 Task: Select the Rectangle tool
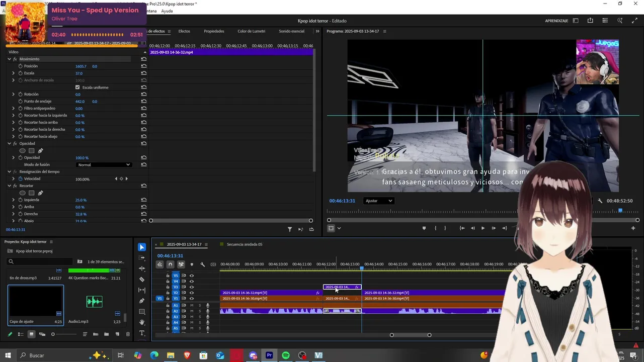(142, 312)
